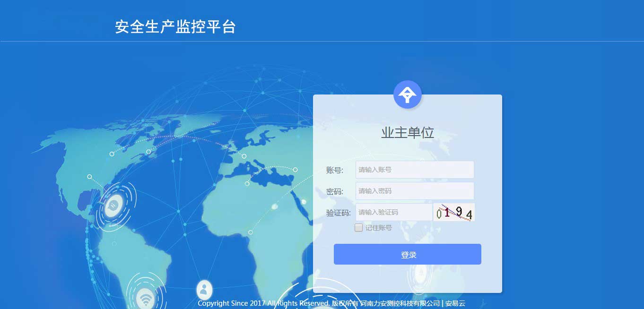
Task: Click the 验证码: field label
Action: pyautogui.click(x=338, y=213)
